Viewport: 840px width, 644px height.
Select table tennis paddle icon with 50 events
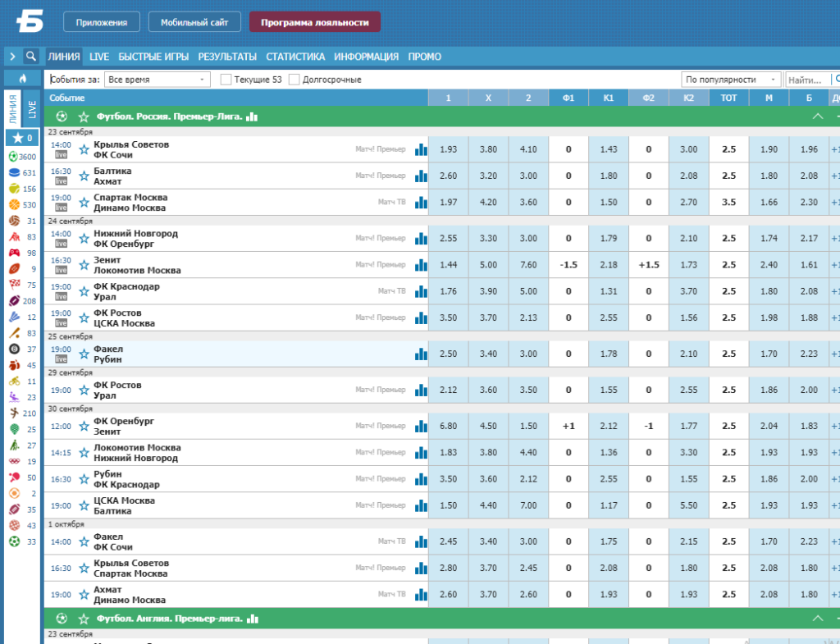(x=14, y=477)
